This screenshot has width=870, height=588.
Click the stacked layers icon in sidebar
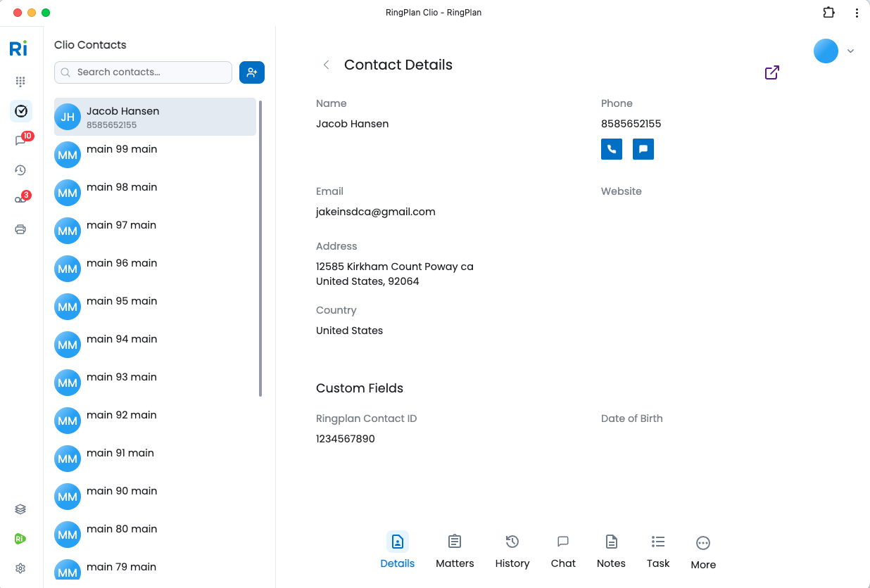(20, 509)
